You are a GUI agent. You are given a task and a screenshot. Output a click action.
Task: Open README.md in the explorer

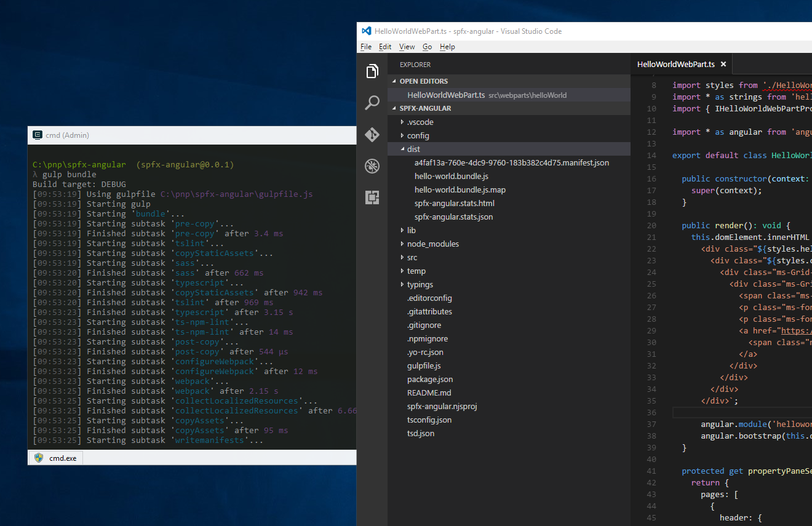[429, 393]
